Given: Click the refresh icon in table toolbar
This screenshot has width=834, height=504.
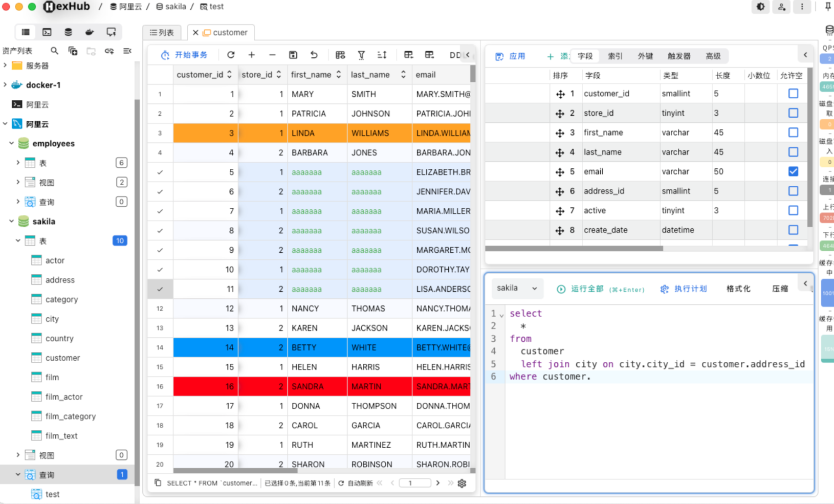Looking at the screenshot, I should click(x=231, y=55).
